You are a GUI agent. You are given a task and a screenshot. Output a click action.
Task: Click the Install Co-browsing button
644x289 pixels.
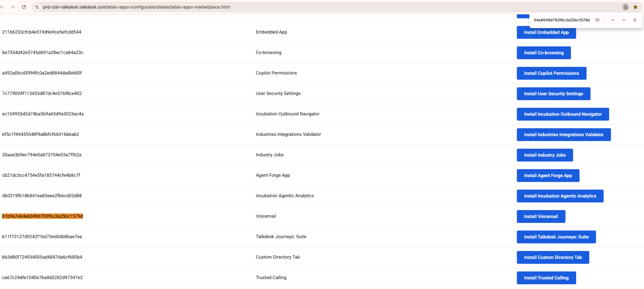tap(544, 53)
